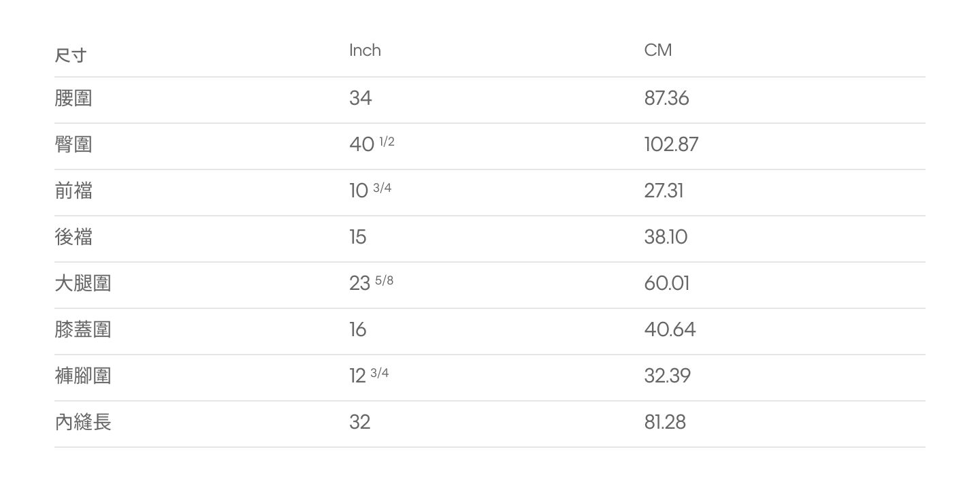Select the CM column header

click(658, 50)
